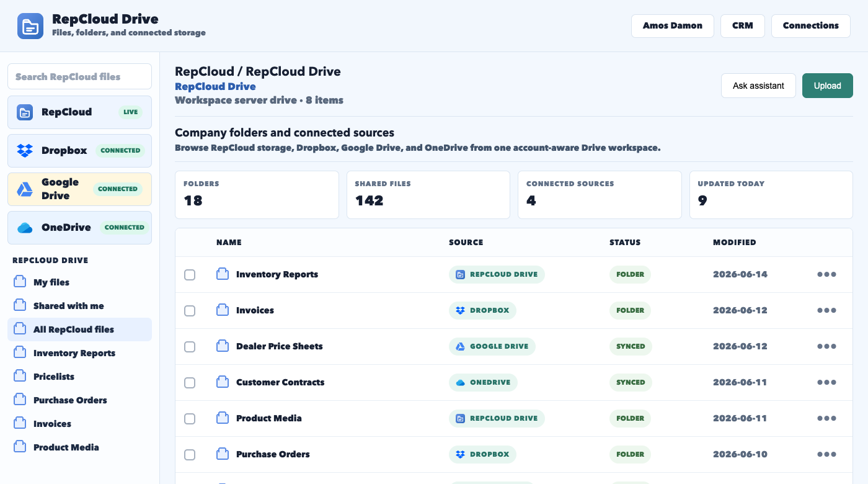Click the RepCloud Drive logo icon in header
The height and width of the screenshot is (484, 868).
click(x=30, y=26)
